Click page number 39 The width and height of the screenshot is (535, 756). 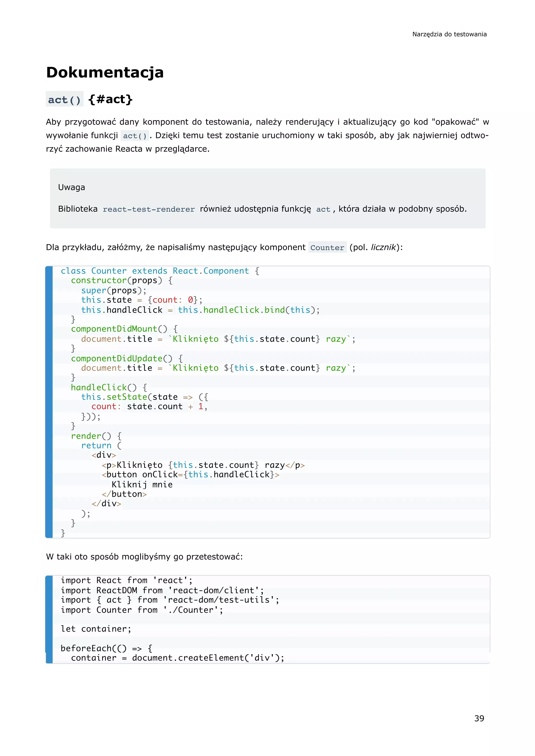point(479,718)
